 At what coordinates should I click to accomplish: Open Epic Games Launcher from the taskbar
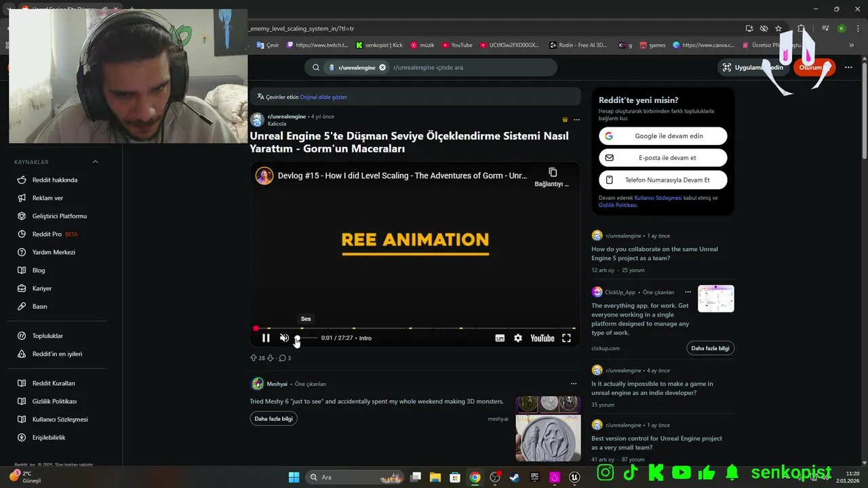click(x=535, y=477)
